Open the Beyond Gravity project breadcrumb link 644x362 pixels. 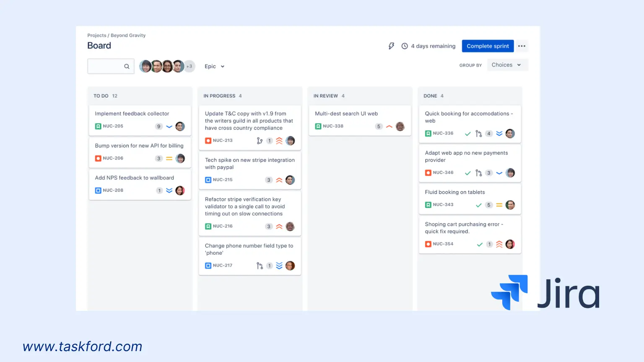(128, 35)
